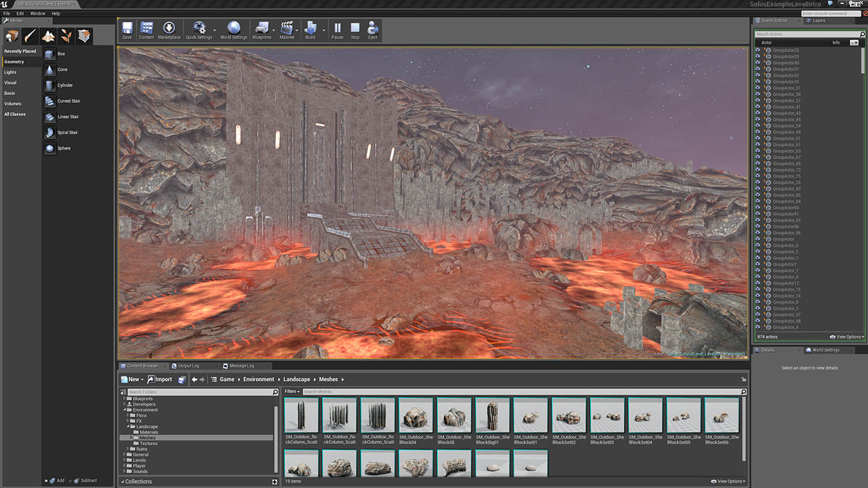
Task: Switch to the Output Log tab
Action: coord(188,366)
